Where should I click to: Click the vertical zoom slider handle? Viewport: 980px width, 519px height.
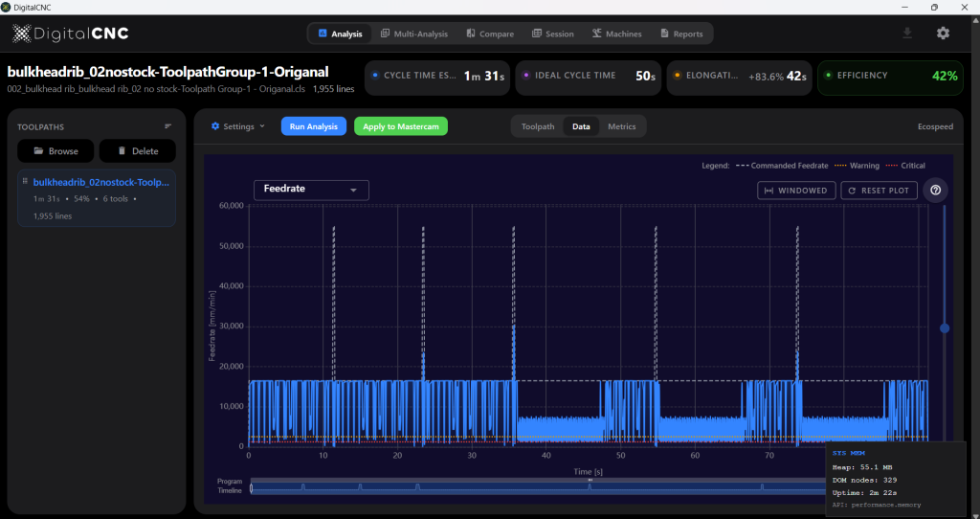coord(945,328)
